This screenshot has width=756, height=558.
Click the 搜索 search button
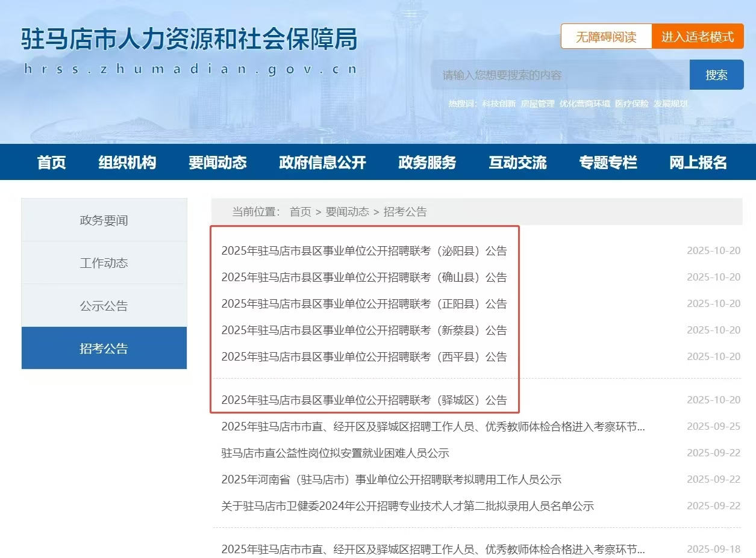click(716, 75)
